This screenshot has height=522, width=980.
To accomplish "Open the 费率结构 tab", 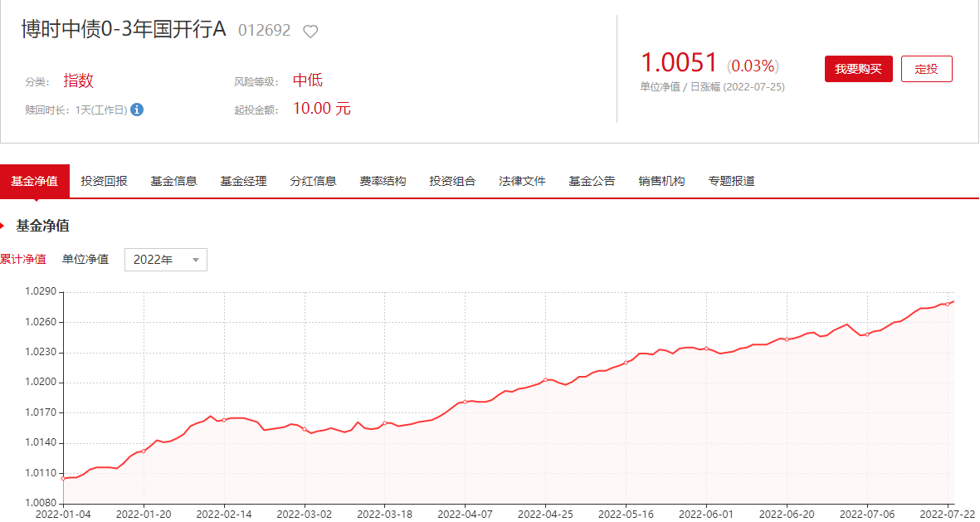I will pyautogui.click(x=383, y=181).
